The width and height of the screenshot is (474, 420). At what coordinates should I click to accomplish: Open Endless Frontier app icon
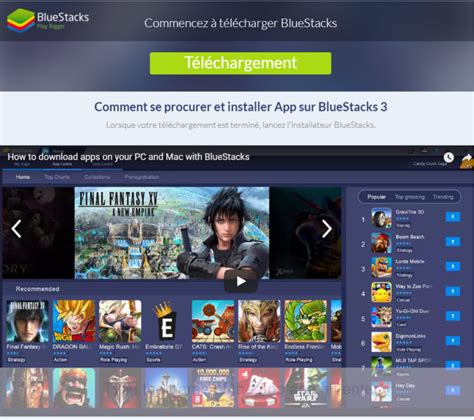305,321
